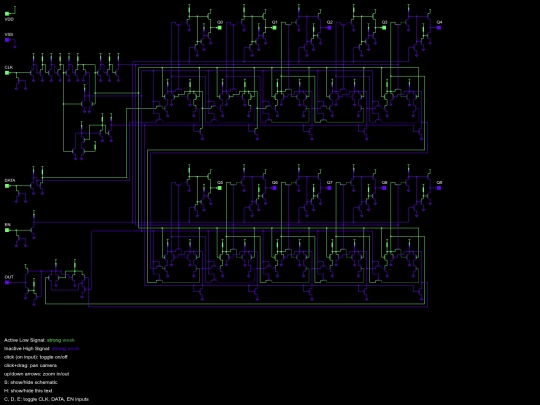Click the Q1 output node square
Image resolution: width=540 pixels, height=405 pixels.
(x=274, y=28)
